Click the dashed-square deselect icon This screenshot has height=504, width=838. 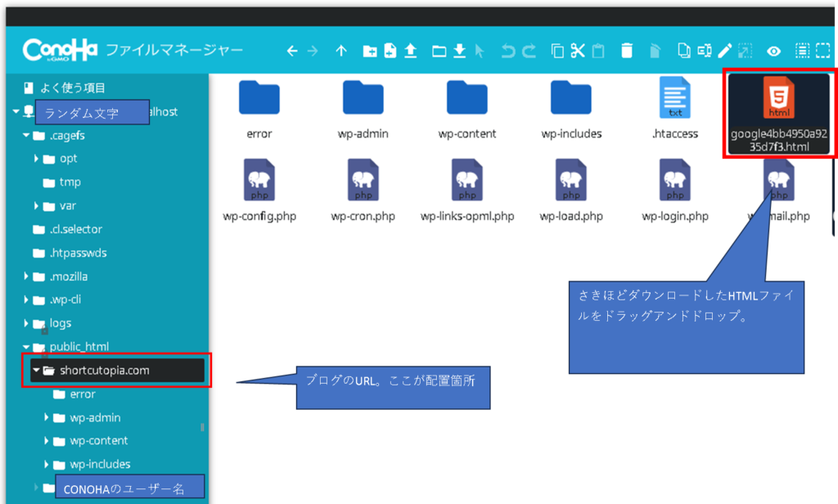point(822,51)
